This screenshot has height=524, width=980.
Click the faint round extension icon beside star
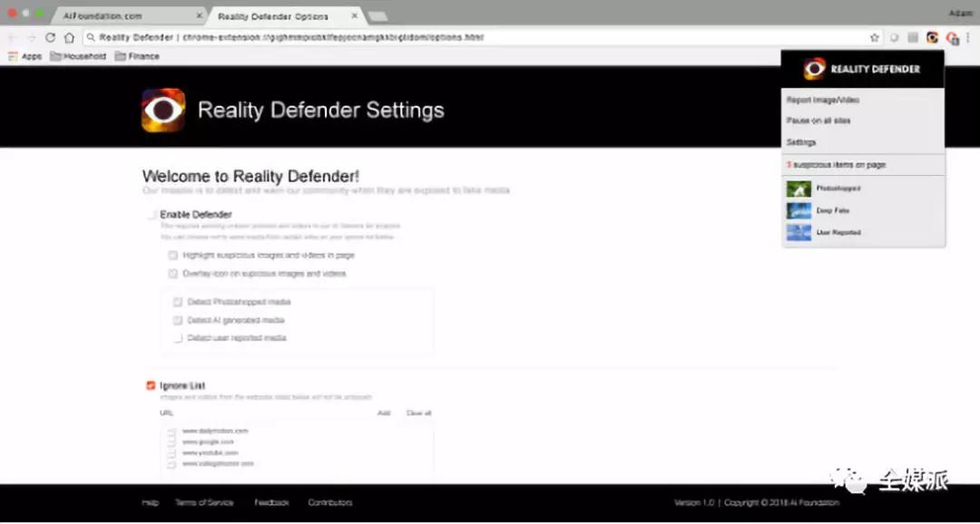click(895, 37)
